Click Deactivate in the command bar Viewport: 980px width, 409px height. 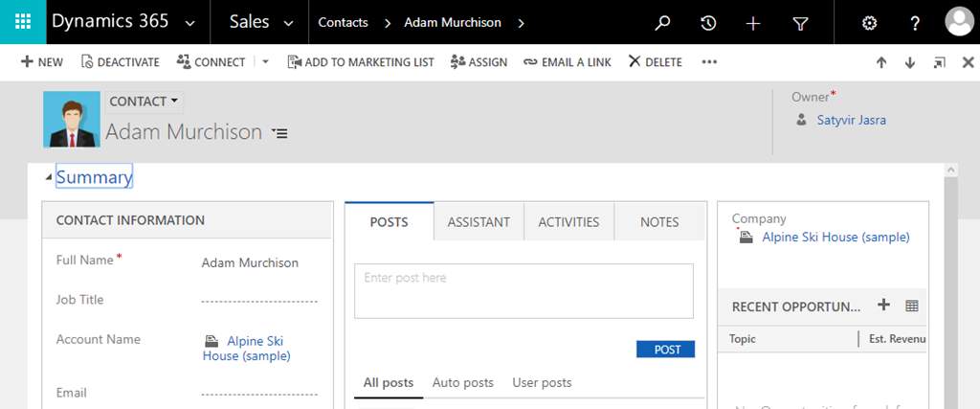pos(121,62)
